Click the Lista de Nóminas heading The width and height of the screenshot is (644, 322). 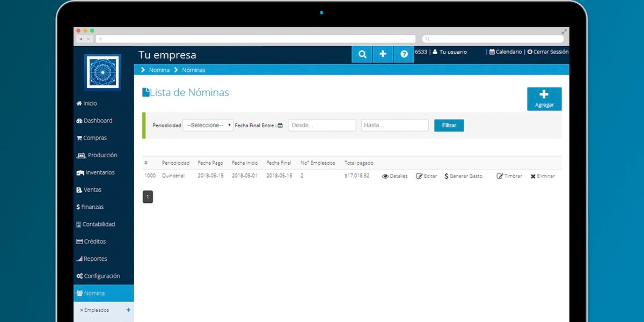(x=189, y=92)
